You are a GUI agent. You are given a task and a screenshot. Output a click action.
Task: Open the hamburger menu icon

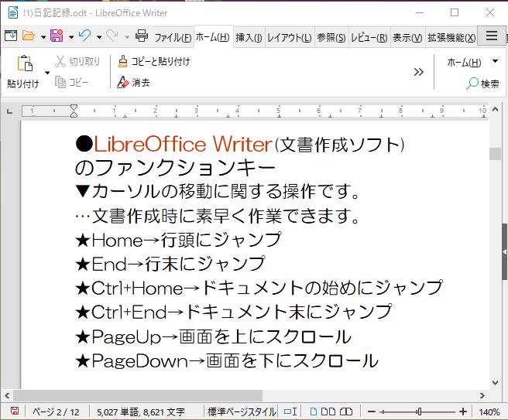(x=492, y=36)
